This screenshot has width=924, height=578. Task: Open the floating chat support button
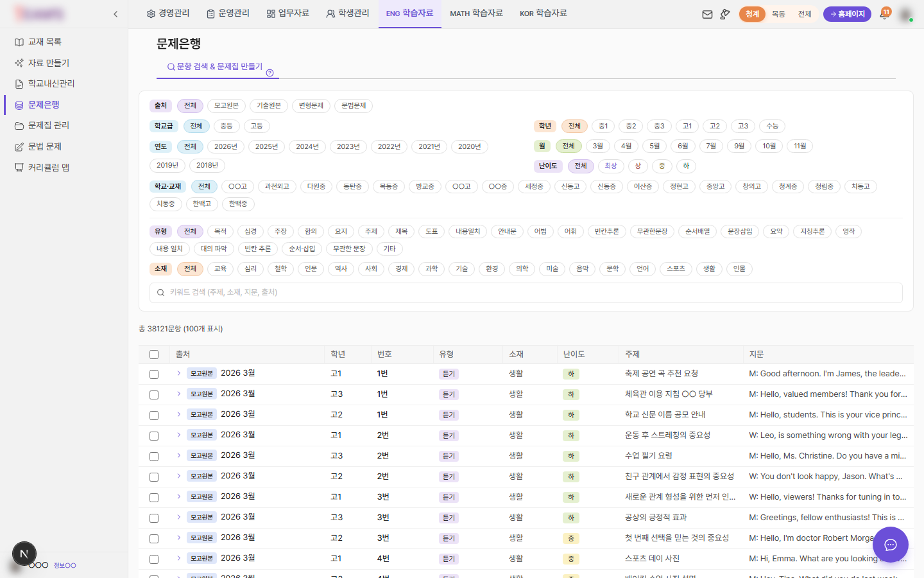[890, 545]
